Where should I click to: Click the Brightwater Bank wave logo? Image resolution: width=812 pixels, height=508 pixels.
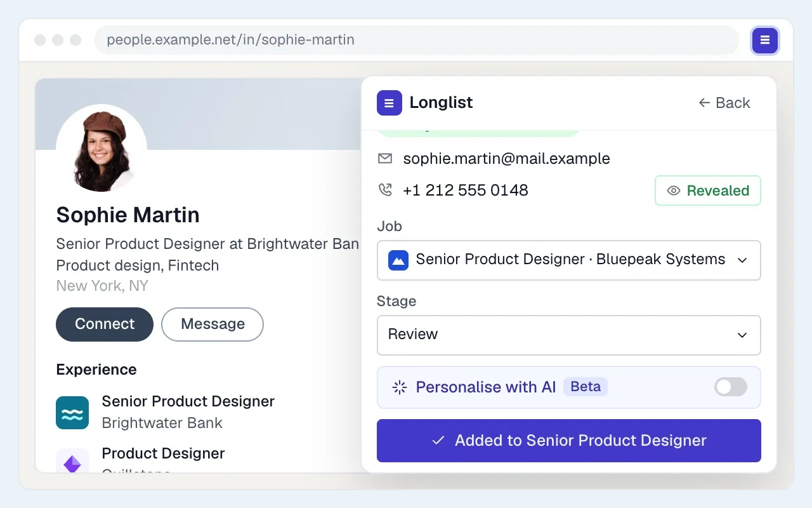tap(72, 413)
